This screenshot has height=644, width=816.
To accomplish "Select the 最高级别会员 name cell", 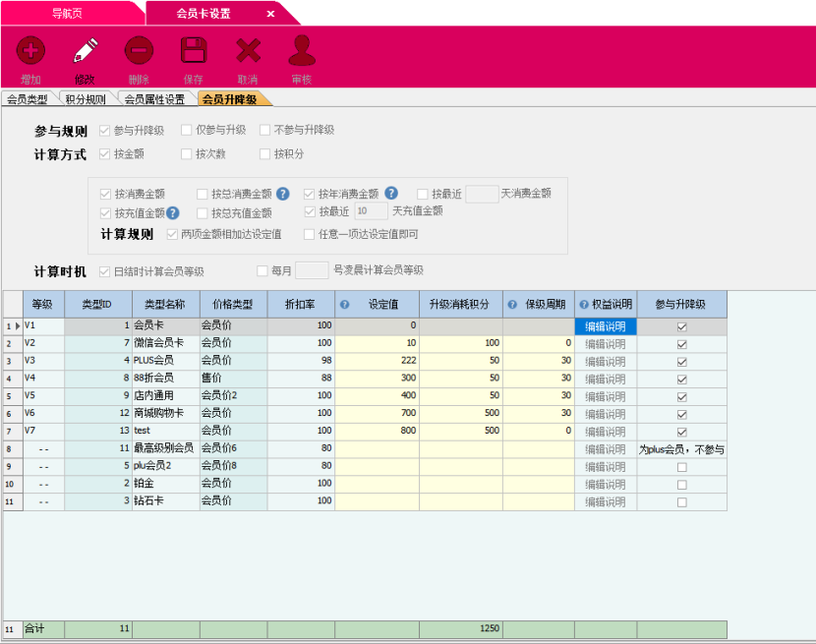I will tap(165, 448).
